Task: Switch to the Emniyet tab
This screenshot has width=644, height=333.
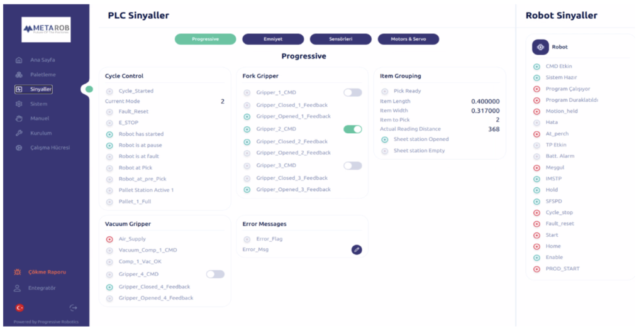Action: click(272, 39)
